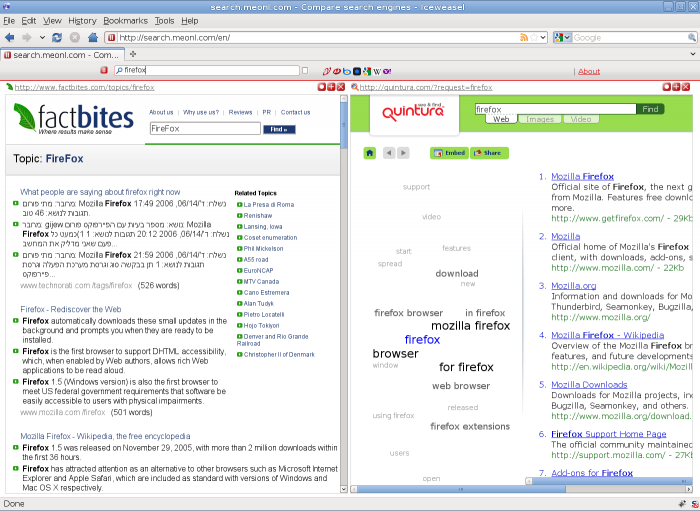This screenshot has width=700, height=511.
Task: Click the factbites Reviews link
Action: pyautogui.click(x=240, y=112)
